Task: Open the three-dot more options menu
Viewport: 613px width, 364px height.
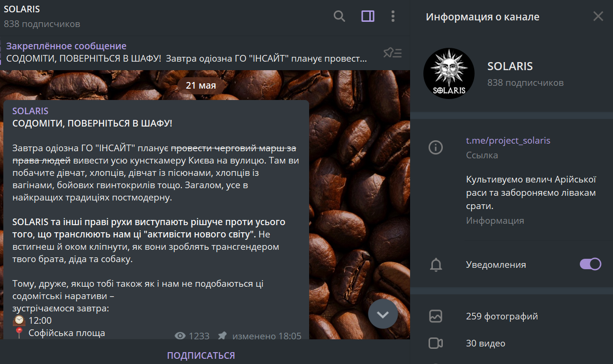Action: (393, 17)
